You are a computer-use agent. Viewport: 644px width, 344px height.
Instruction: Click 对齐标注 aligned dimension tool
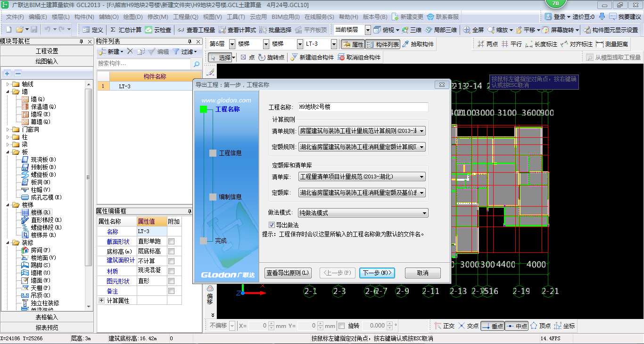pos(576,44)
